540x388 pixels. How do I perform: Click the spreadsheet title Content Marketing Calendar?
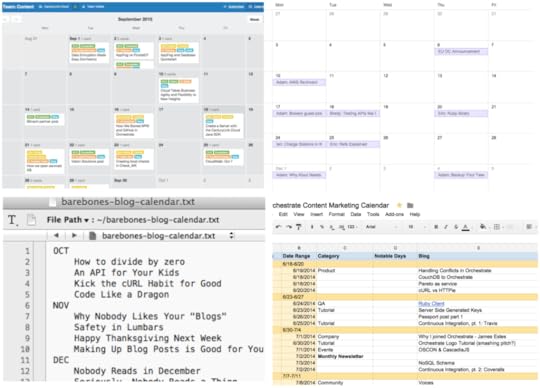tap(331, 205)
